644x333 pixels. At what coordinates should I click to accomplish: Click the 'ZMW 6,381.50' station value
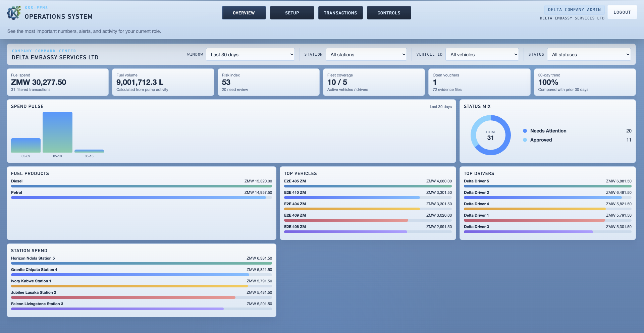(x=259, y=258)
